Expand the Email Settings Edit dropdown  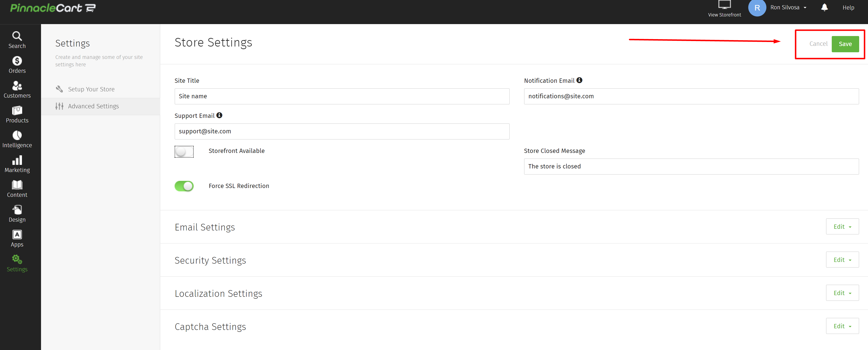842,227
